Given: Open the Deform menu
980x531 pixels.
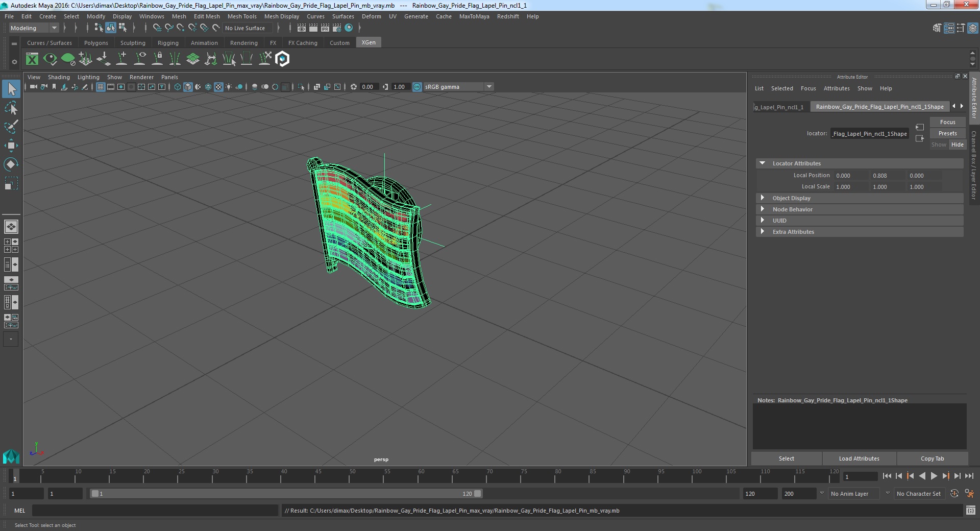Looking at the screenshot, I should point(371,16).
